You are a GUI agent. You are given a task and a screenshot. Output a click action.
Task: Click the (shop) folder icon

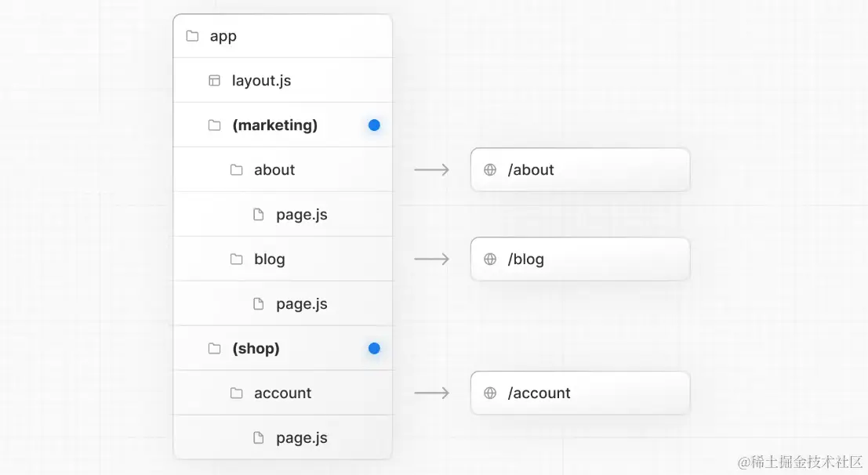pos(214,349)
